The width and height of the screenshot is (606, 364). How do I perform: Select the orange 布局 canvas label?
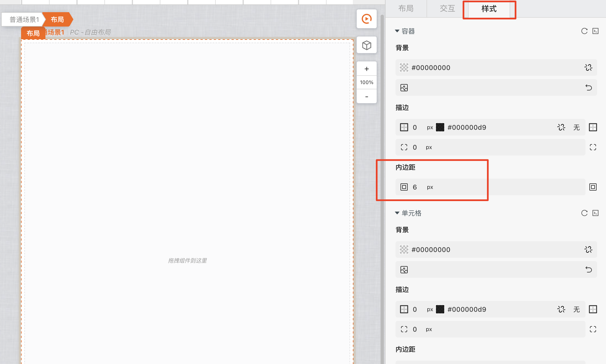pos(33,33)
